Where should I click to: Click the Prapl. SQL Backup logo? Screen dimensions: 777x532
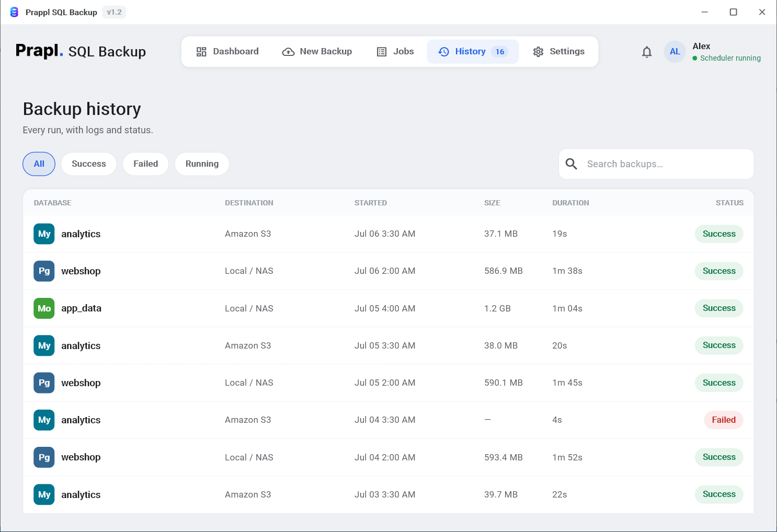81,51
